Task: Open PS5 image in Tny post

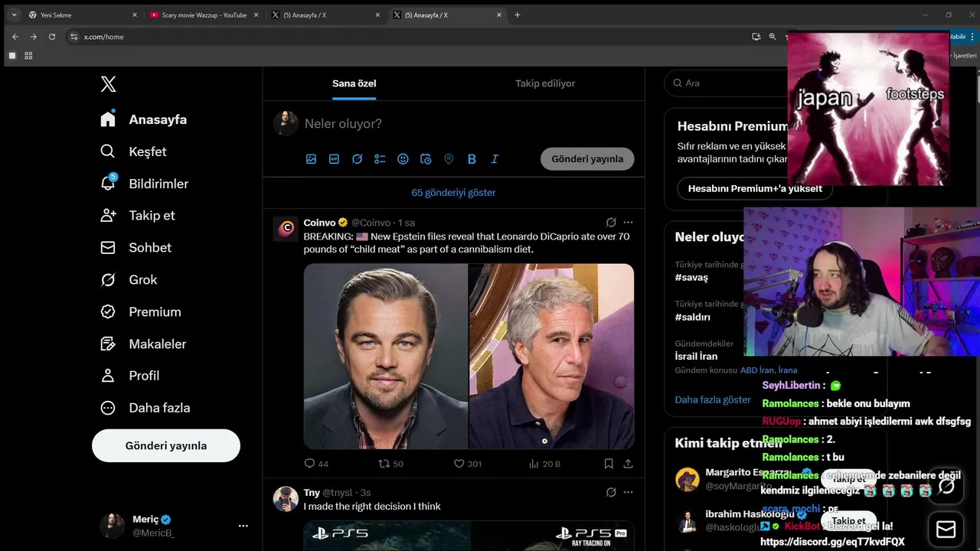Action: pos(469,536)
